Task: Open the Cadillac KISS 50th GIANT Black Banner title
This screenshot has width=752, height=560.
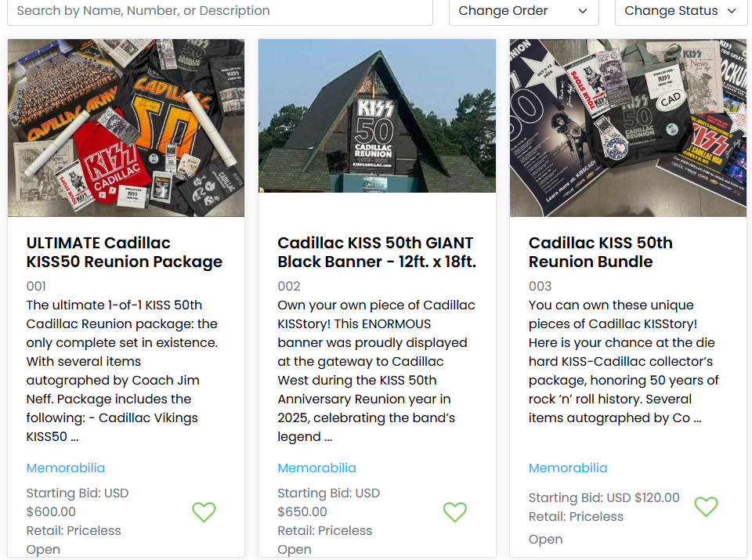Action: pos(377,252)
